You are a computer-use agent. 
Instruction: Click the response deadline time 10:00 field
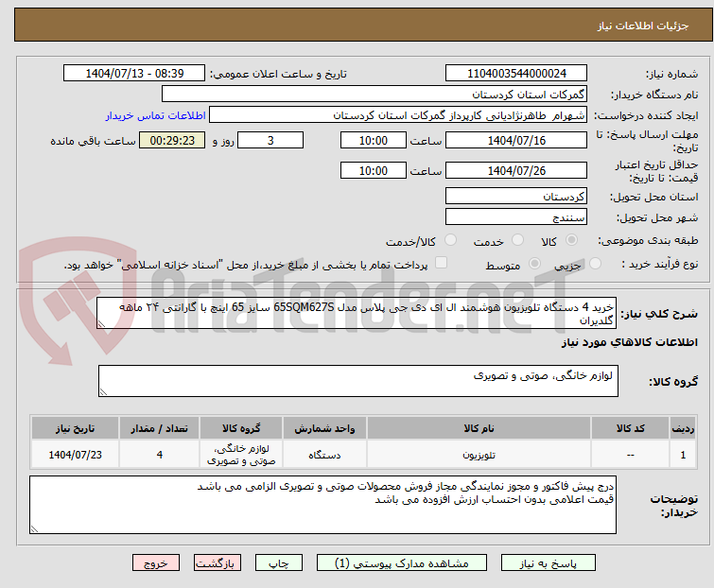click(x=373, y=140)
